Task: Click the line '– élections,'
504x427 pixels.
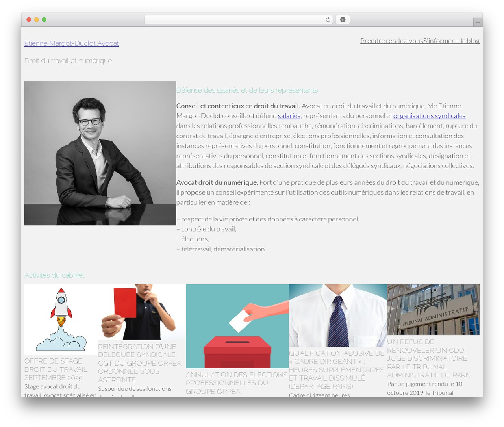Action: pyautogui.click(x=193, y=239)
